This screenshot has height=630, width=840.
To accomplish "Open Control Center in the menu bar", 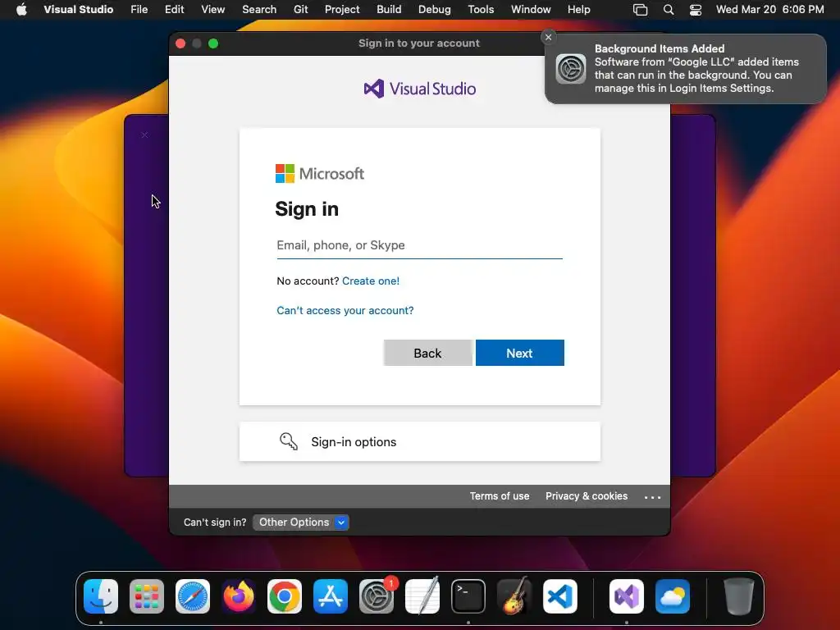I will pyautogui.click(x=696, y=10).
